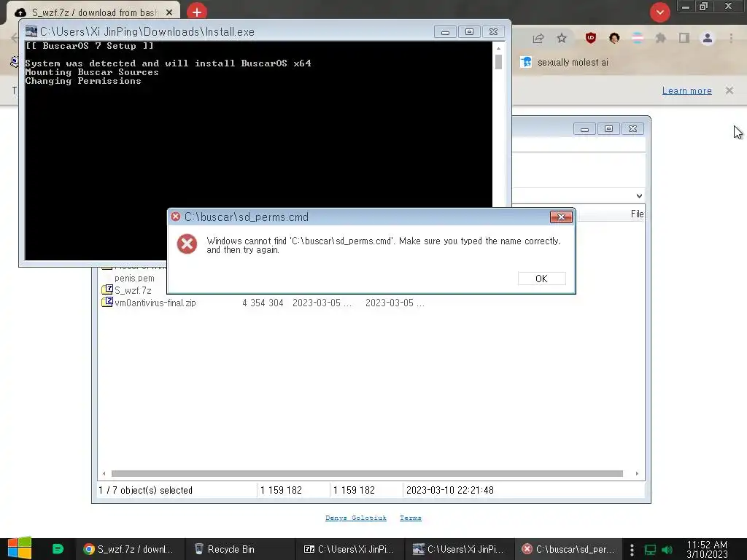Open the extensions puzzle piece menu
The image size is (747, 560).
[661, 38]
